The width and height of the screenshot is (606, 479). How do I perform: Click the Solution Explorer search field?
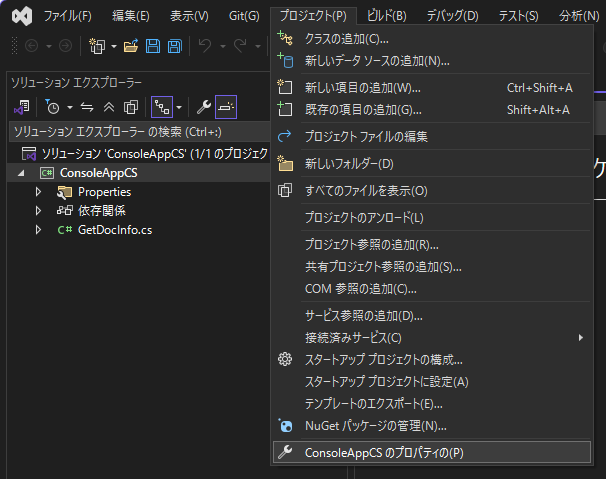tap(135, 131)
